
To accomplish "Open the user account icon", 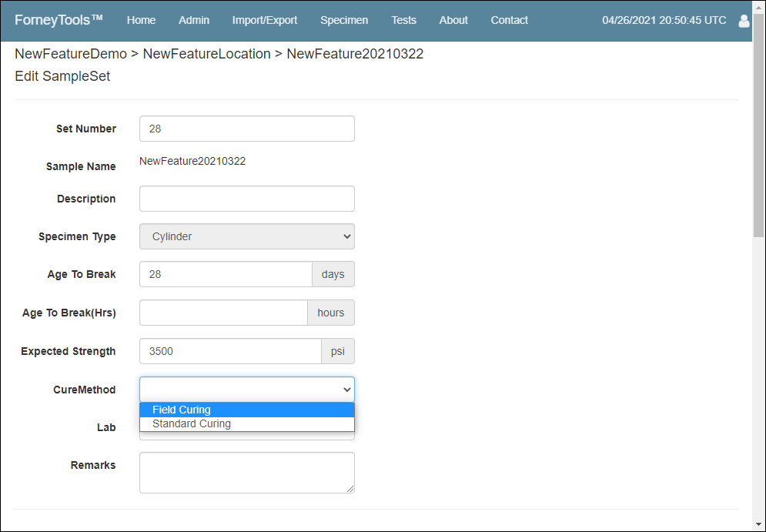I will click(744, 21).
